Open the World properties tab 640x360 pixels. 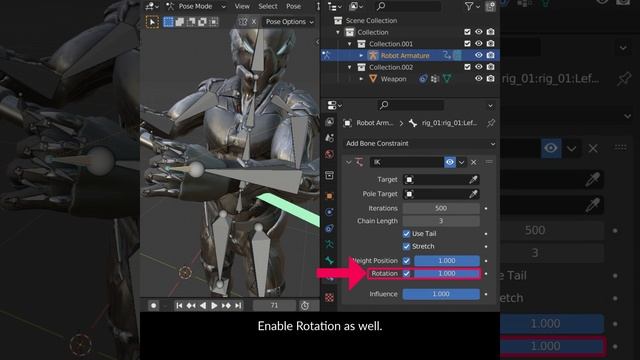329,154
